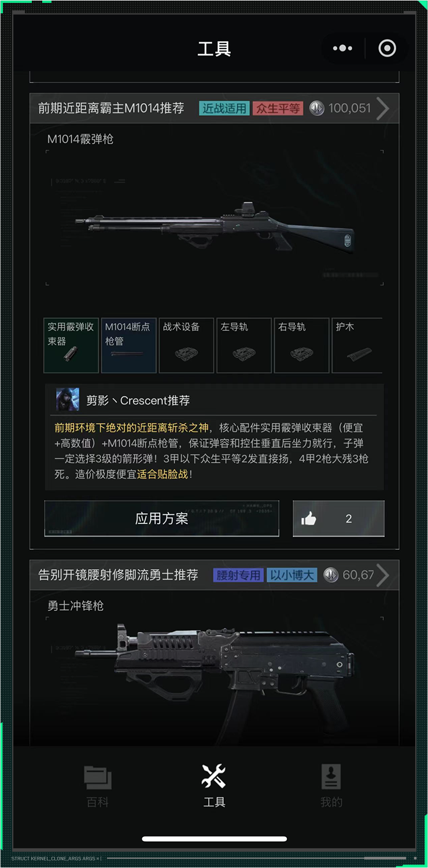Click the coin icon beside 100,051
Image resolution: width=428 pixels, height=868 pixels.
click(x=316, y=108)
